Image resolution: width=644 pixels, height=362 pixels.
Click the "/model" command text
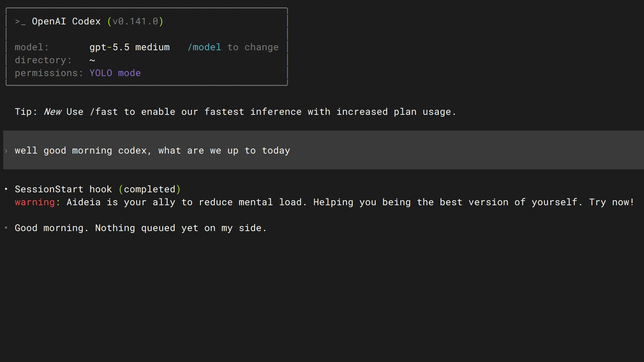point(204,47)
